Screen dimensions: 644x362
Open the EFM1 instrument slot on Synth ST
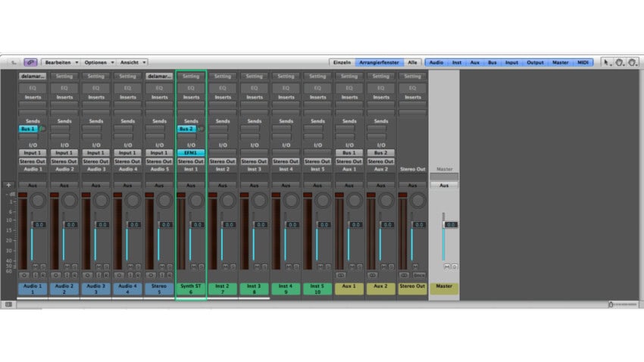pyautogui.click(x=191, y=153)
